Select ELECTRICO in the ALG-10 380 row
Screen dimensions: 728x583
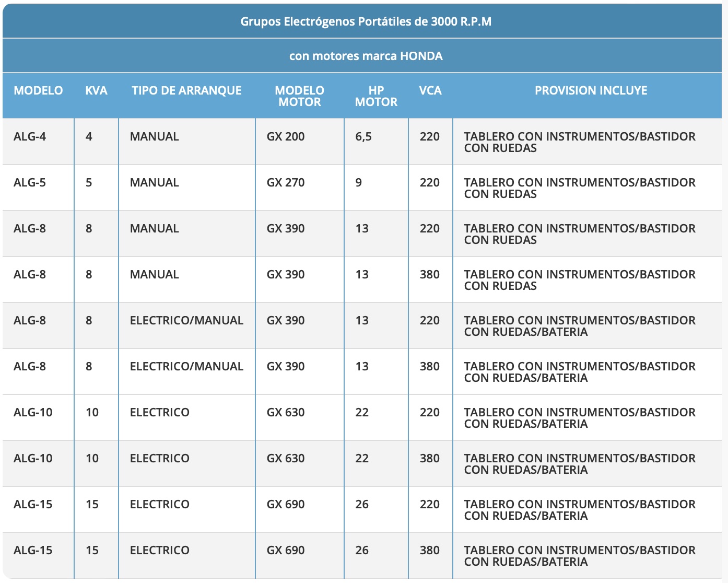(x=159, y=458)
